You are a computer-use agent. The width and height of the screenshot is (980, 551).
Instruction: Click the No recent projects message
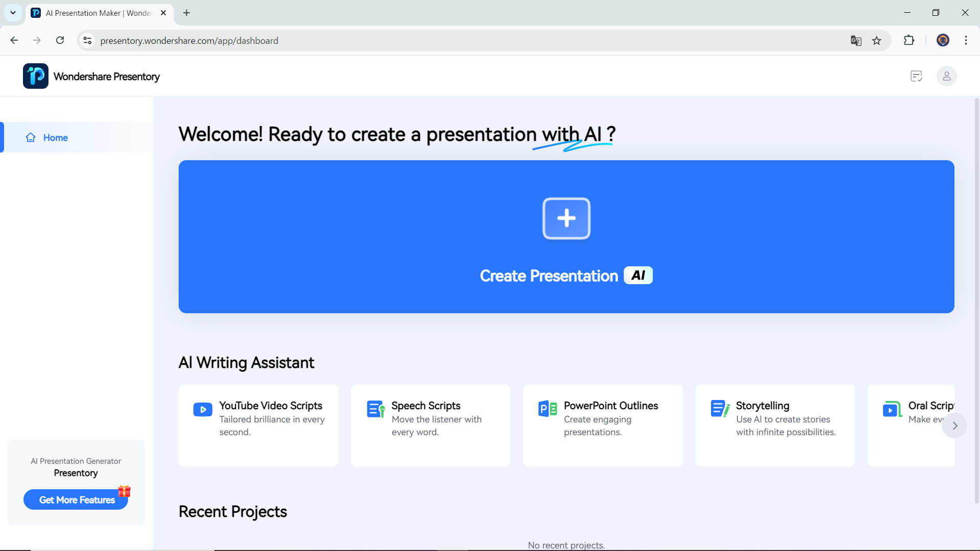click(567, 545)
